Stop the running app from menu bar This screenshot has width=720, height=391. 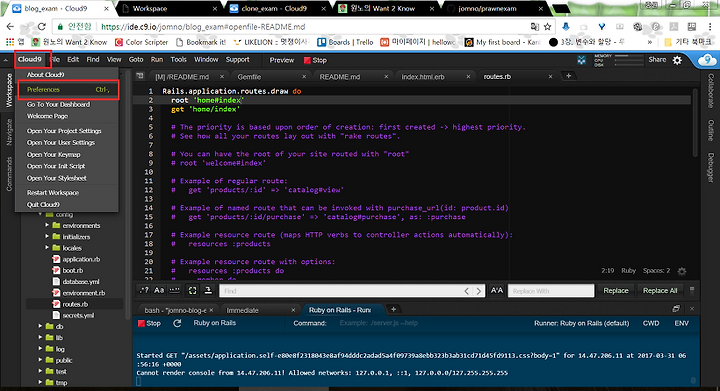click(x=315, y=60)
